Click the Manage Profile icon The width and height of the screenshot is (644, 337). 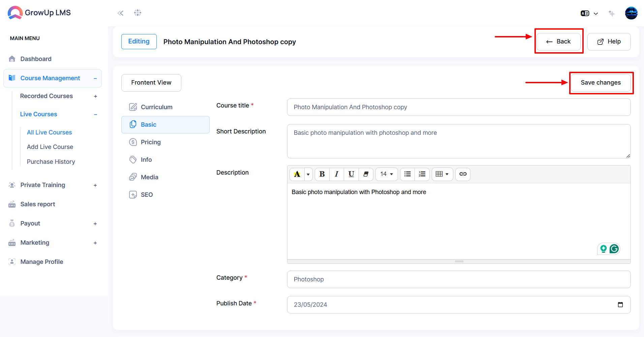[x=12, y=262]
